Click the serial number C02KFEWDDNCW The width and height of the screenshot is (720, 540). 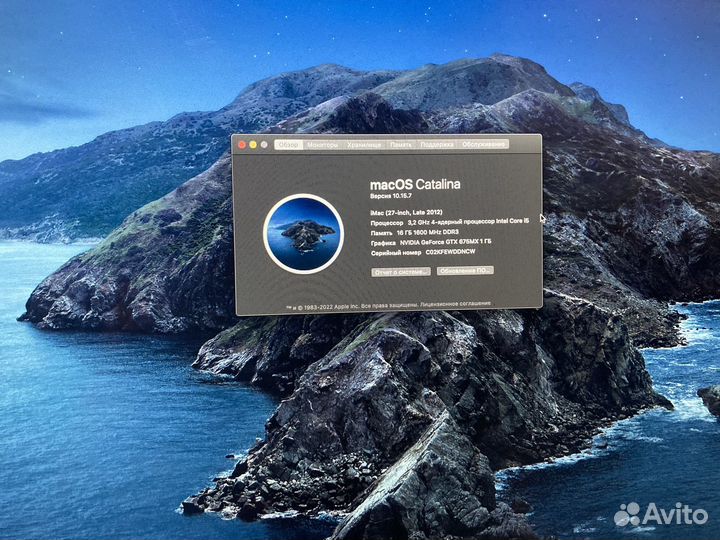450,252
